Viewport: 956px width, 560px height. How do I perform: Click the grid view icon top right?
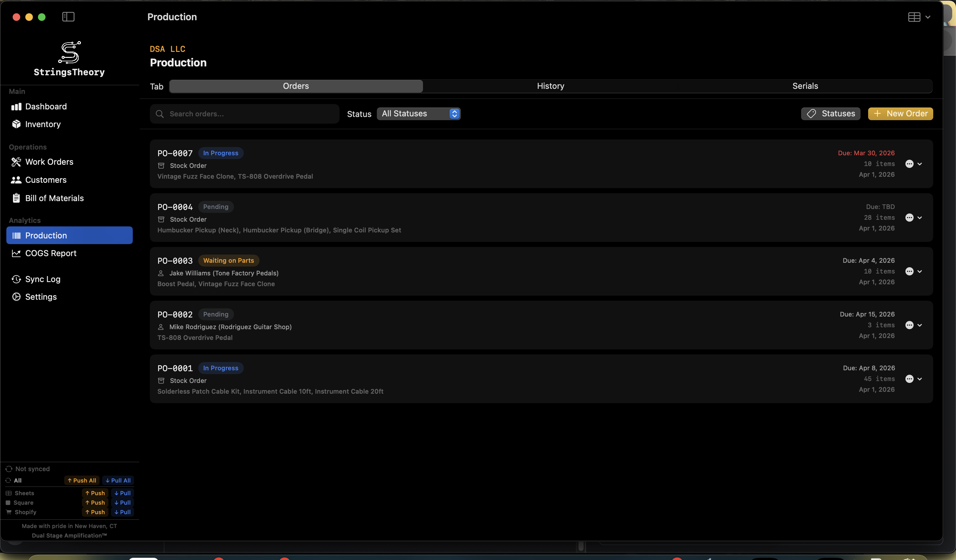point(914,17)
